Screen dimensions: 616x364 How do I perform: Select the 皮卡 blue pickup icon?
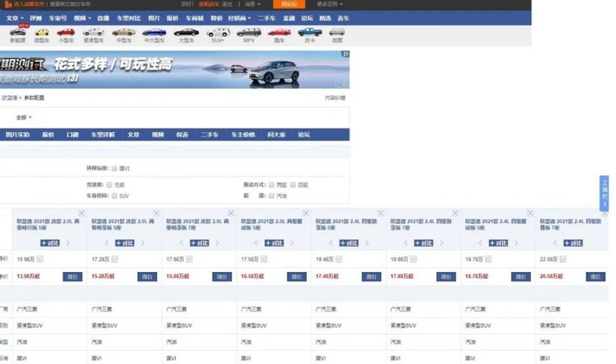click(309, 32)
